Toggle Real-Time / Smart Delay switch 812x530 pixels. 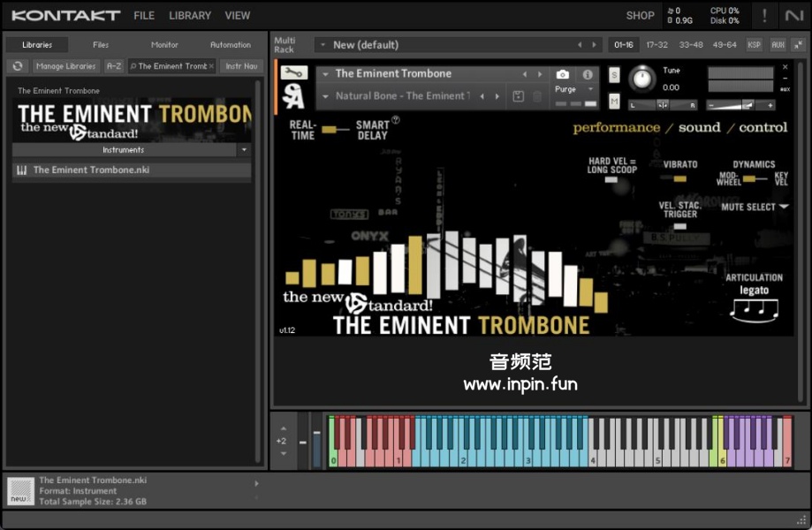point(335,129)
